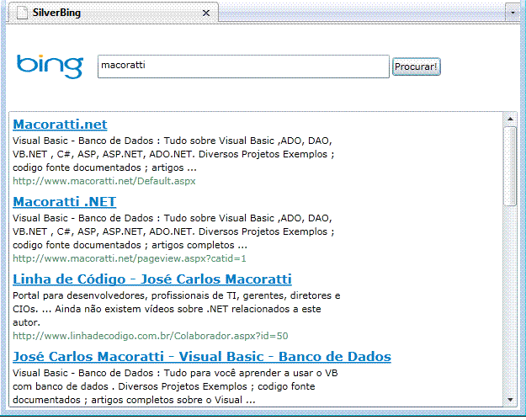
Task: Click the page icon on SilverBing tab
Action: [x=22, y=13]
